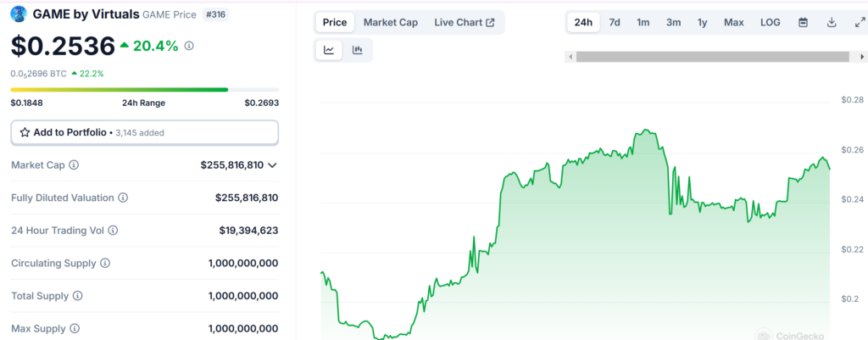Screen dimensions: 868x340
Task: Toggle the LOG scale option
Action: click(x=770, y=22)
